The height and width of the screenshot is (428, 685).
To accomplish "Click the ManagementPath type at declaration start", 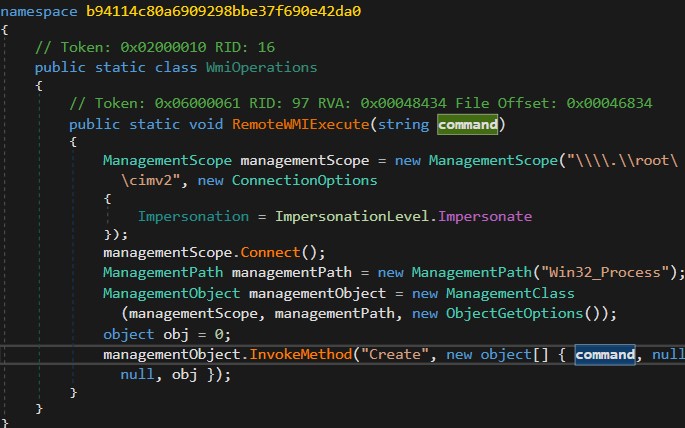I will coord(163,273).
